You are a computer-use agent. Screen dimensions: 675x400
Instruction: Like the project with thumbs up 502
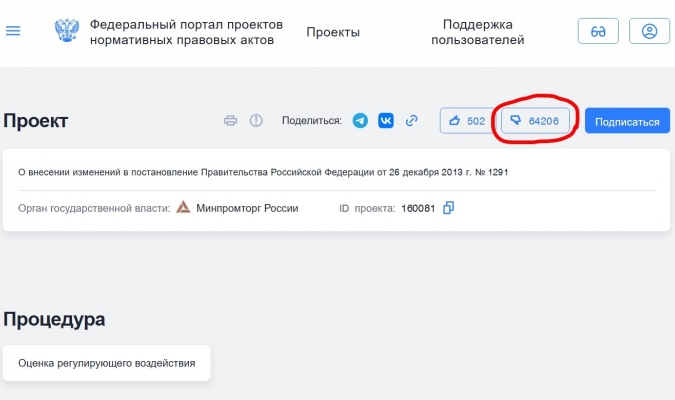[x=467, y=121]
